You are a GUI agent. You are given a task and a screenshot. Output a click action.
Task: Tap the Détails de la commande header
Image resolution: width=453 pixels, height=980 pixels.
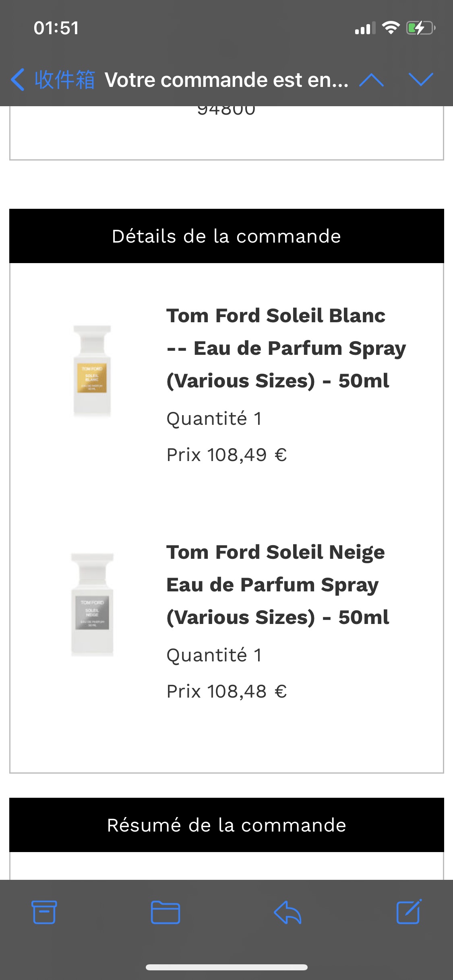coord(227,236)
